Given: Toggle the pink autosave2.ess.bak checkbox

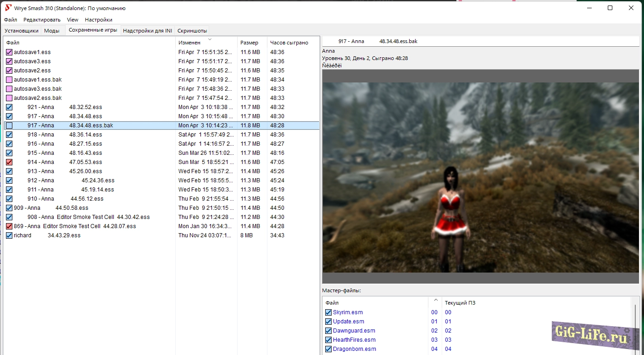Looking at the screenshot, I should tap(9, 98).
